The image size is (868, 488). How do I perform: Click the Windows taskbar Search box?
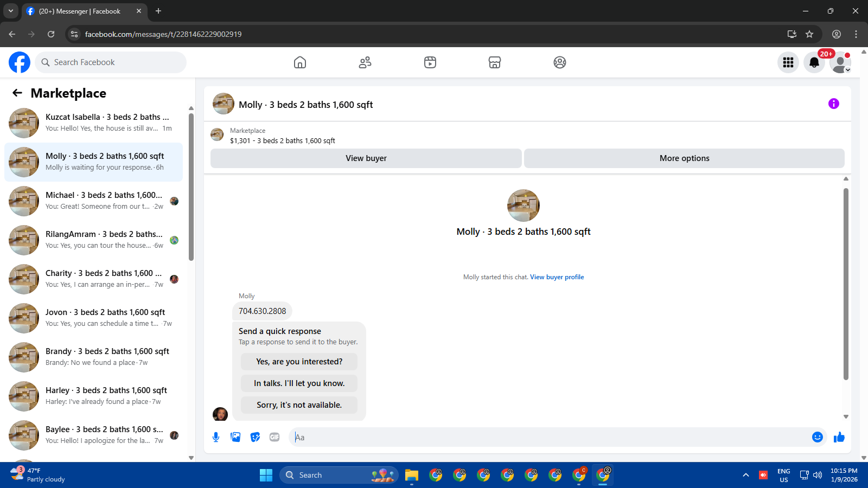339,475
